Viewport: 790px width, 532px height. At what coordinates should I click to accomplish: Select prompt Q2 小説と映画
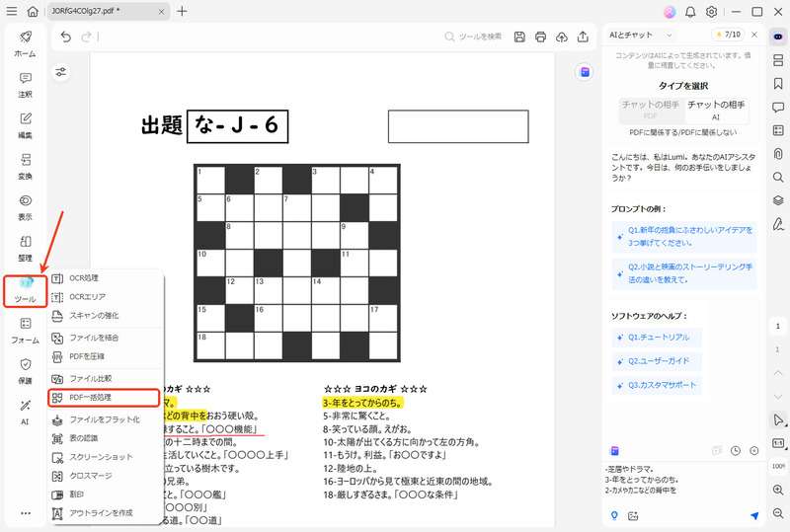tap(684, 273)
